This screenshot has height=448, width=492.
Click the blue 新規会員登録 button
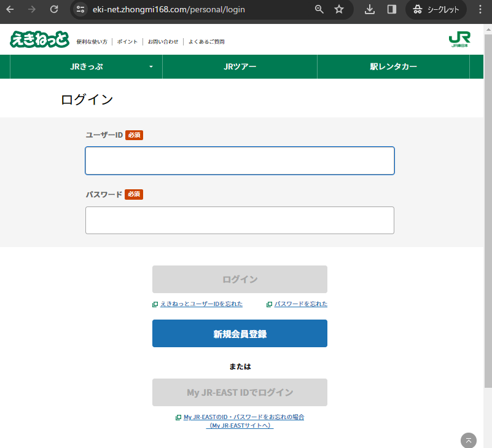(240, 334)
